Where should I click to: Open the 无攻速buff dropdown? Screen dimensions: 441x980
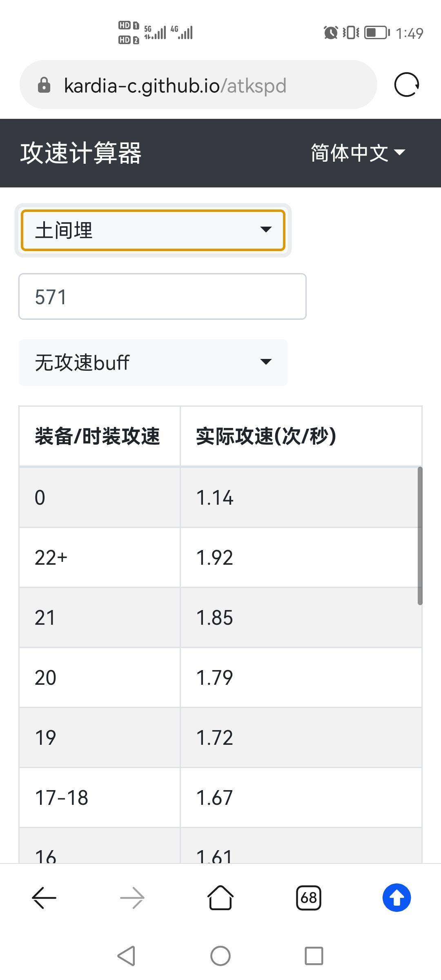coord(153,363)
